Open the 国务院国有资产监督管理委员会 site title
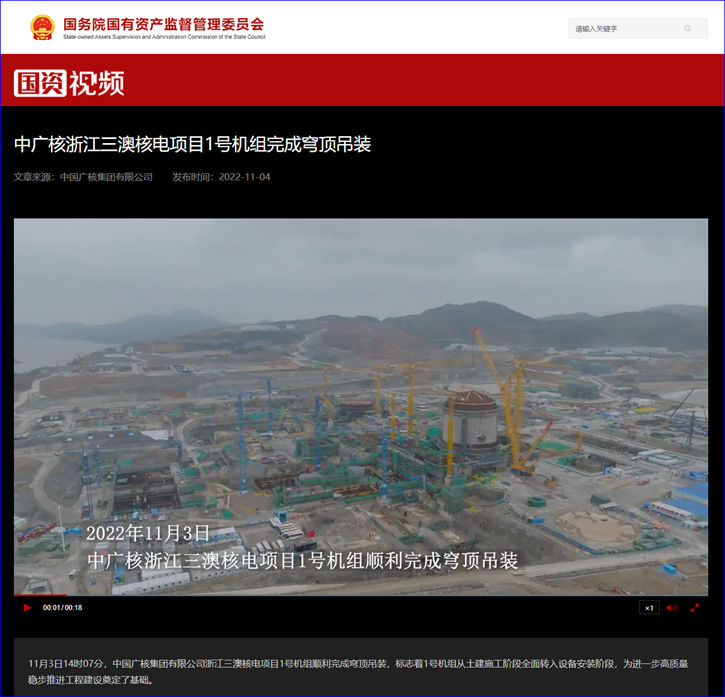 click(163, 22)
